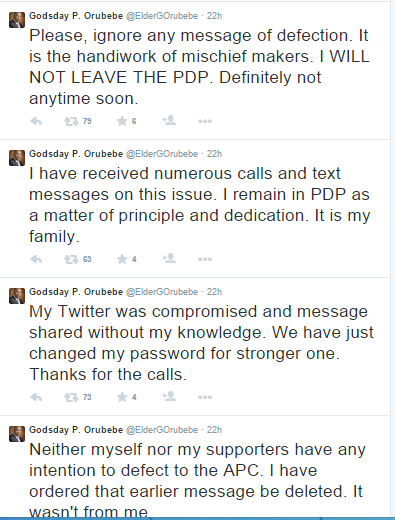Open the 22h timestamp of third tweet

click(x=214, y=292)
